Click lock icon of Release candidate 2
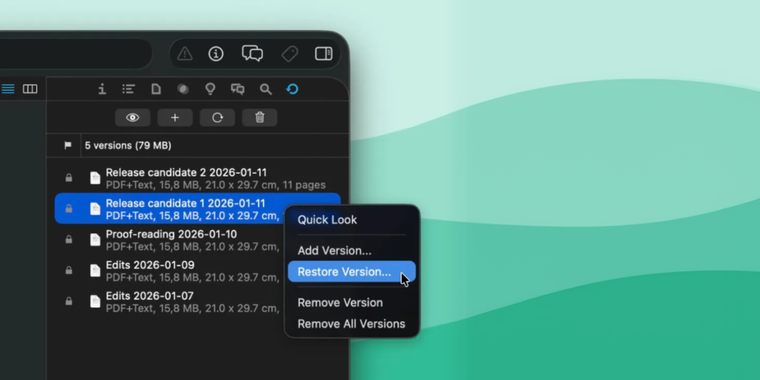This screenshot has height=380, width=760. 69,178
